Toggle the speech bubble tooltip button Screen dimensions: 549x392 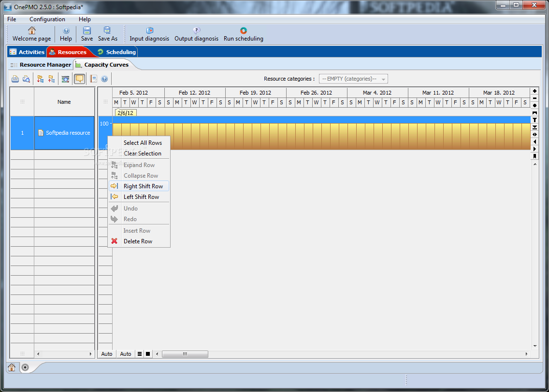79,79
